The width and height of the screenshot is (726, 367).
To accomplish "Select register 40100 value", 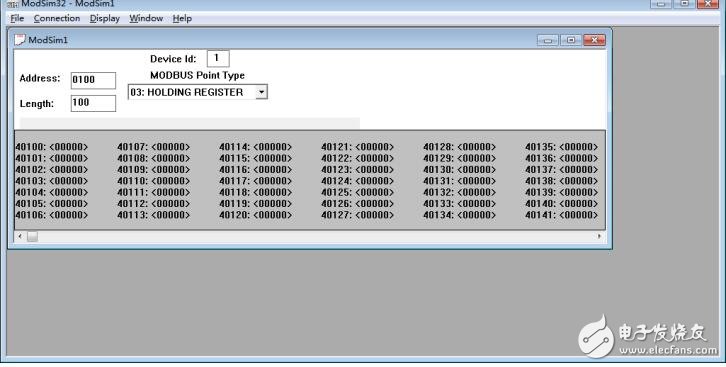I will (x=69, y=147).
